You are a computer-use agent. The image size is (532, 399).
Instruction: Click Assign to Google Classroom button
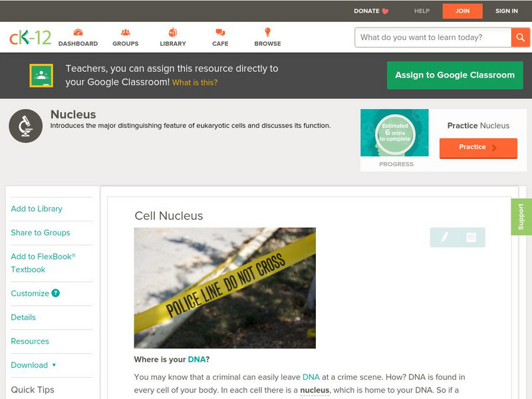(455, 75)
